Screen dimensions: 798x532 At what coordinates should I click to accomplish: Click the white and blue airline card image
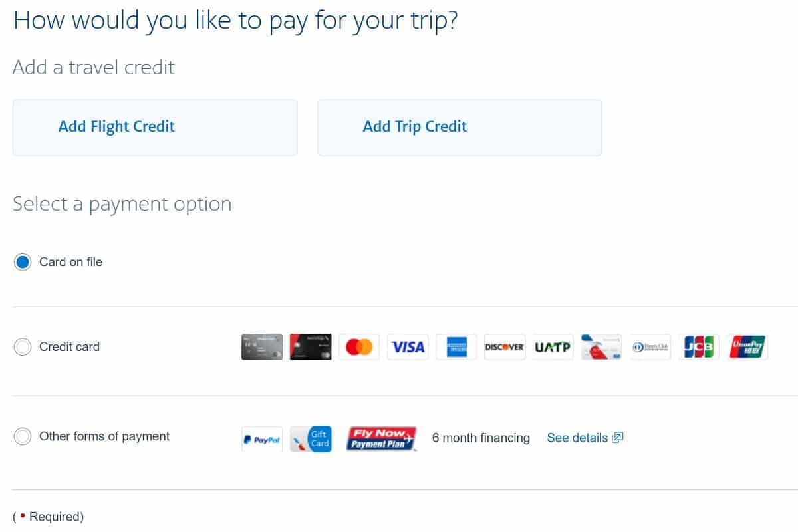602,347
